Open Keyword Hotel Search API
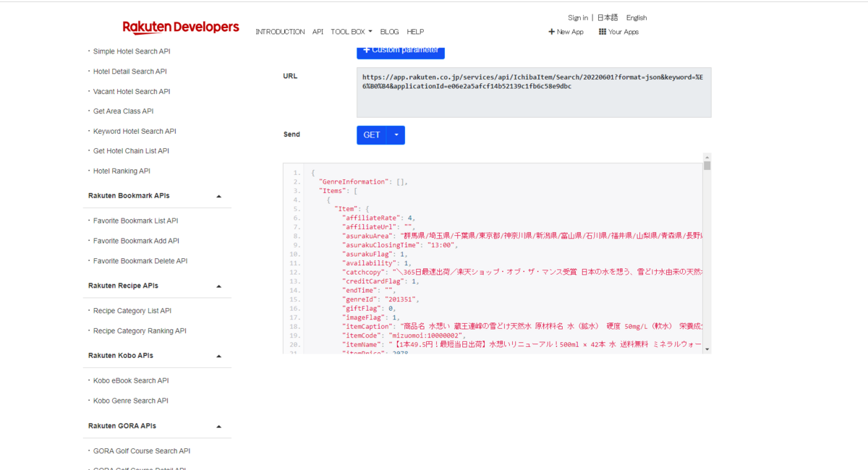This screenshot has width=868, height=470. pyautogui.click(x=135, y=132)
